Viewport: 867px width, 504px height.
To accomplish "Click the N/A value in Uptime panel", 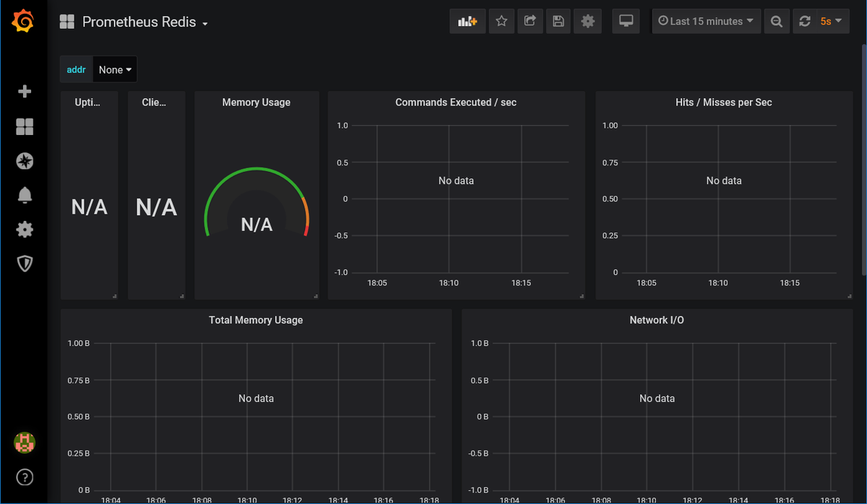I will (x=89, y=207).
